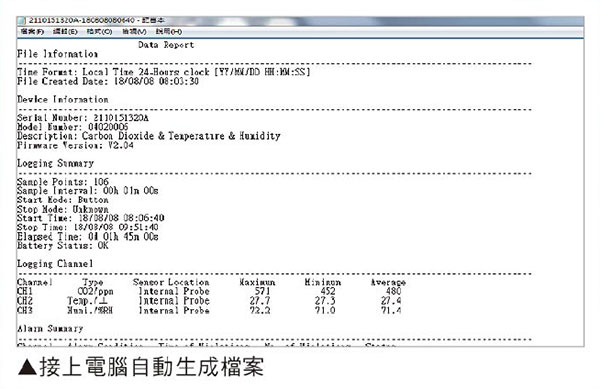Click 'Internal Probe' in the CH1 row

(x=174, y=291)
